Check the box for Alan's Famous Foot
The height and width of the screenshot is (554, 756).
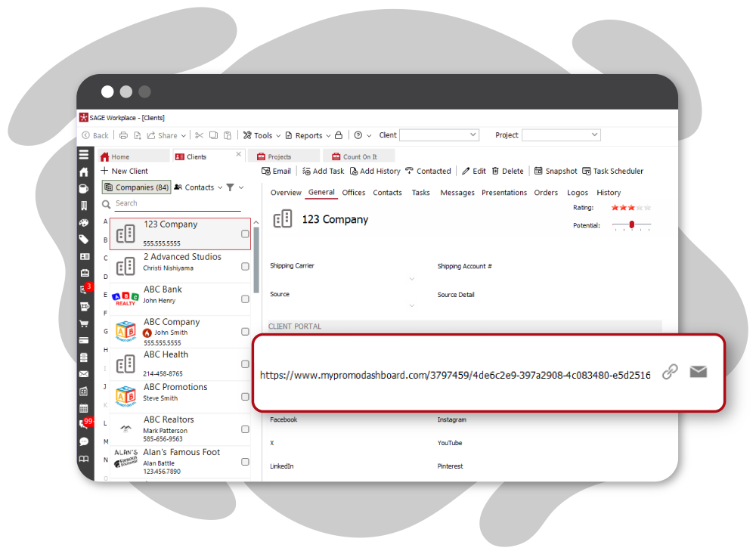(245, 462)
